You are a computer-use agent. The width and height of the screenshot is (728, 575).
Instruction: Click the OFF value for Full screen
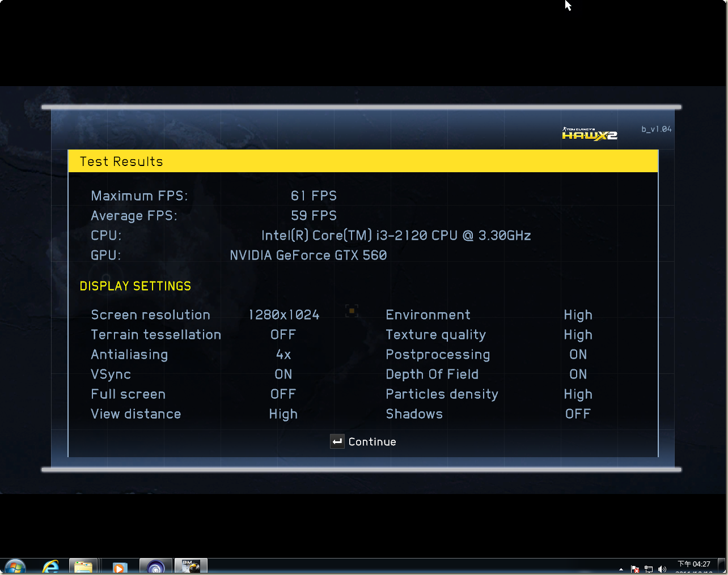coord(283,394)
